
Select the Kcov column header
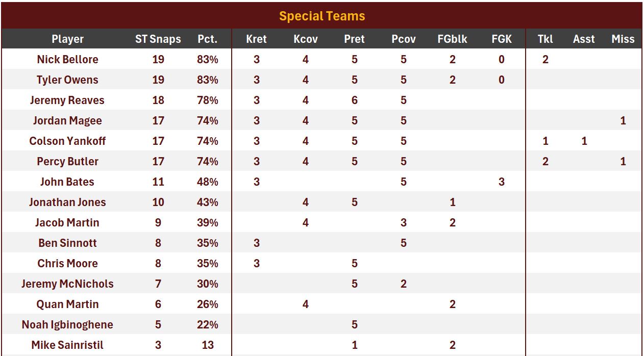pyautogui.click(x=305, y=39)
